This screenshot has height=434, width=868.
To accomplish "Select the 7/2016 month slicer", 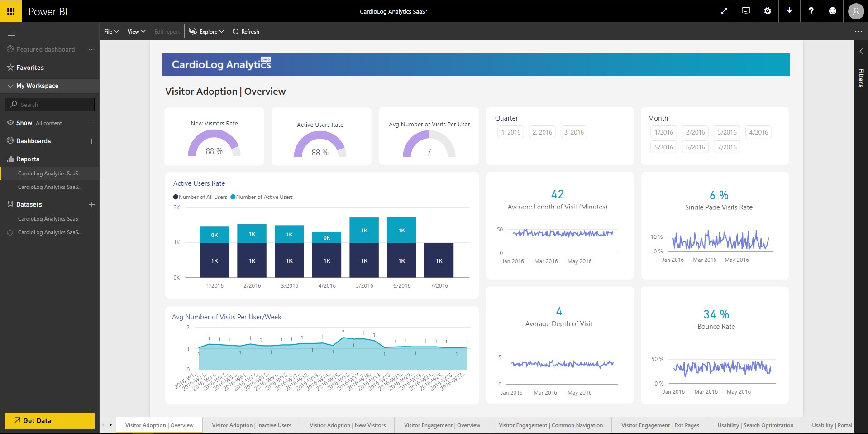I will pyautogui.click(x=727, y=147).
